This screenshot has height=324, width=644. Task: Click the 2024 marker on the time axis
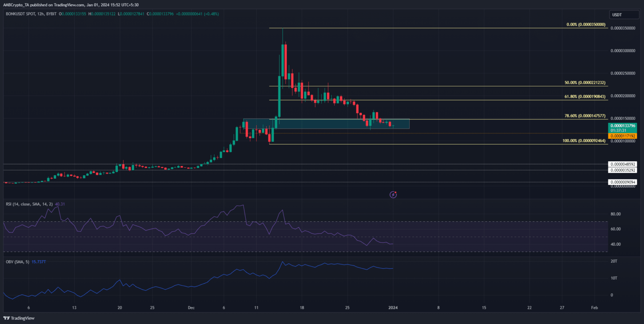tap(393, 307)
